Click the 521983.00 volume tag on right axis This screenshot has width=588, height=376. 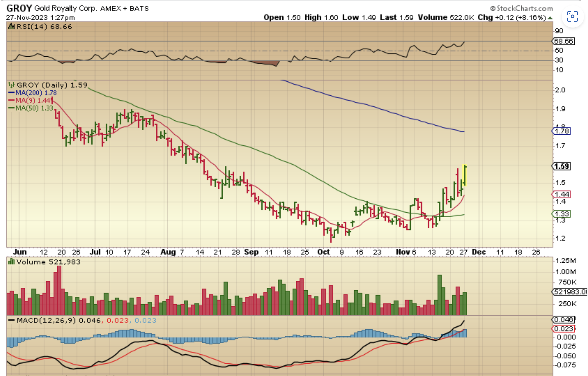pyautogui.click(x=570, y=292)
